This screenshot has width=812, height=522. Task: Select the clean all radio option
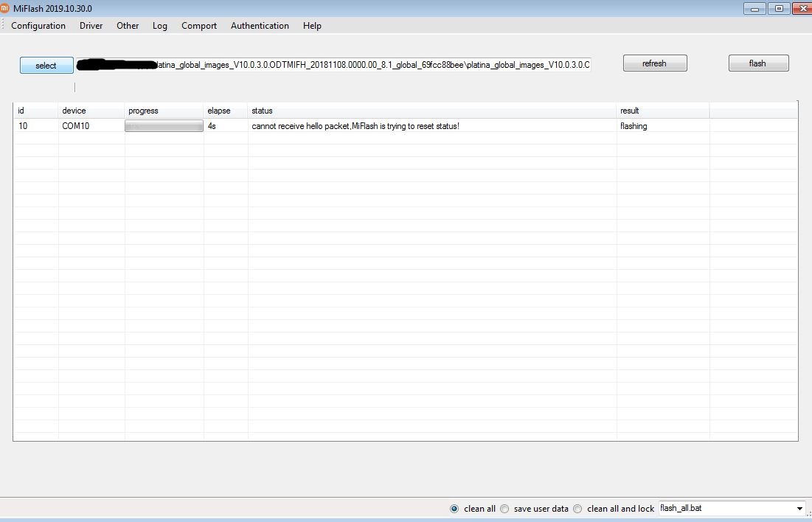454,509
